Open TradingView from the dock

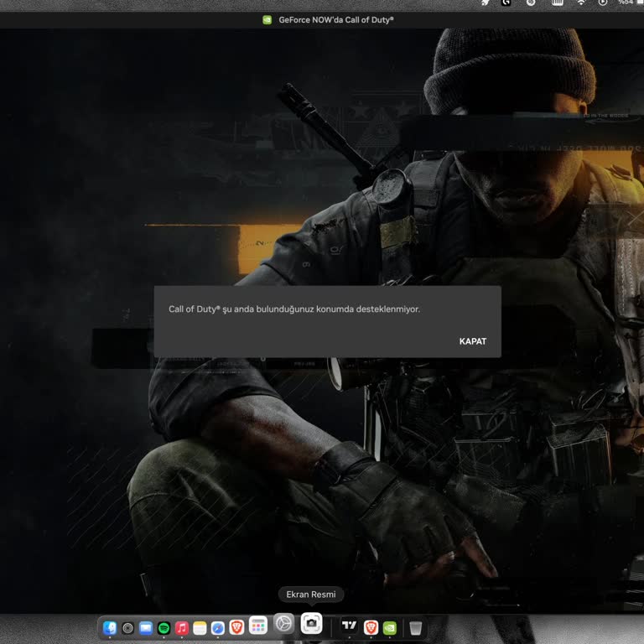point(349,626)
